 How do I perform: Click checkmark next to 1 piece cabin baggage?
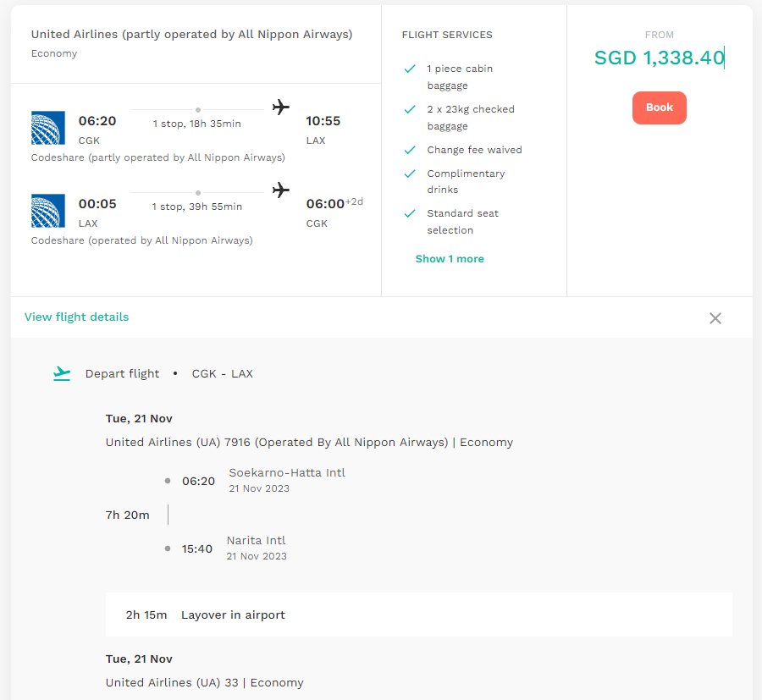click(x=410, y=69)
